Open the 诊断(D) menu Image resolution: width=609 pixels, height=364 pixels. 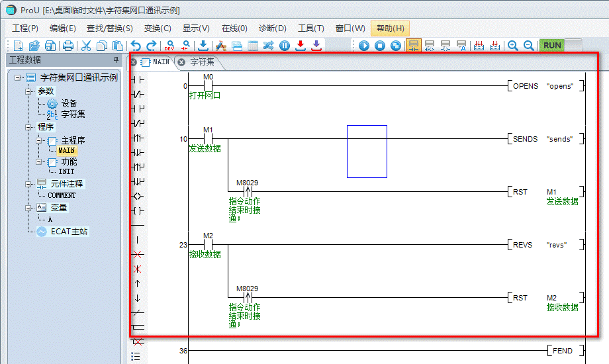(273, 28)
